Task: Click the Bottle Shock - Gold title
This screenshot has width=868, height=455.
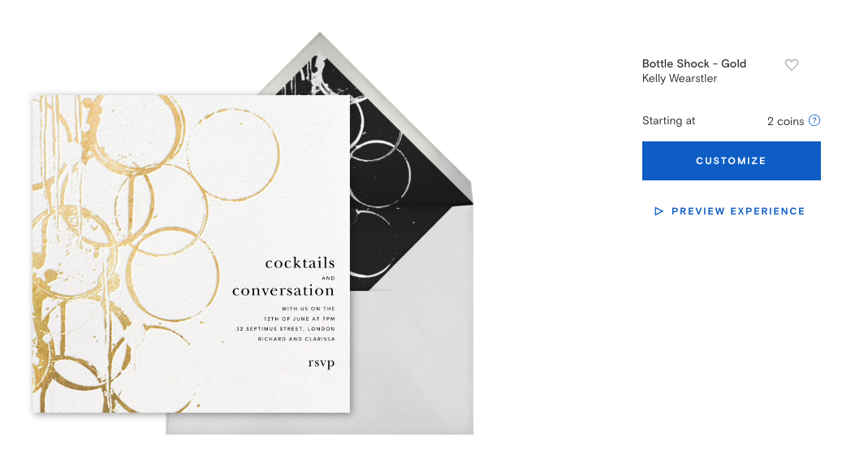Action: pyautogui.click(x=693, y=63)
